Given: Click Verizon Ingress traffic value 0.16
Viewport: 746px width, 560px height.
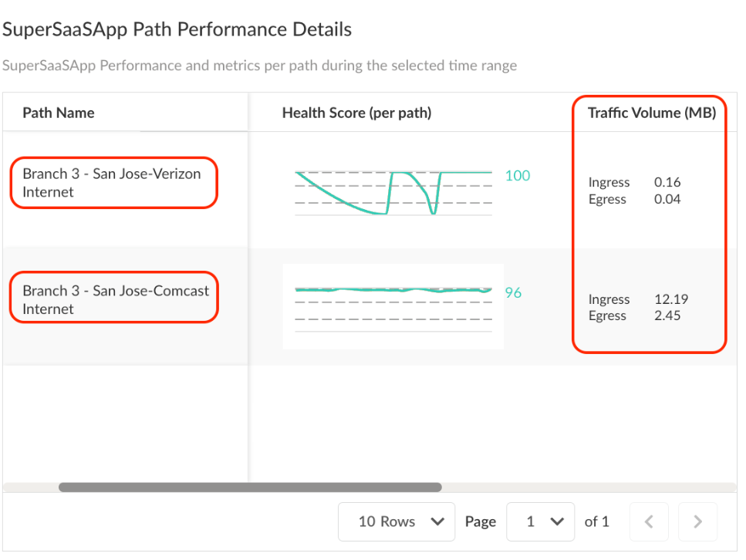Looking at the screenshot, I should pyautogui.click(x=667, y=183).
